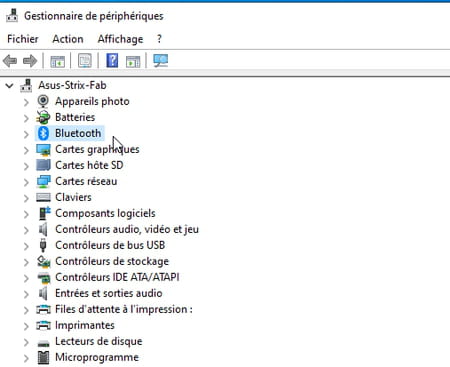The width and height of the screenshot is (450, 367).
Task: Expand the Imprimantes category
Action: [26, 326]
